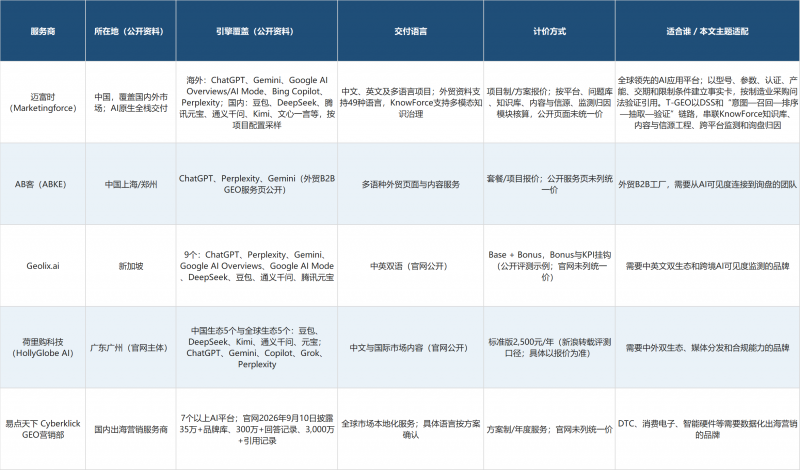Viewport: 800px width, 470px height.
Task: Click the 多语种外贸页面与内容服务 cell
Action: (410, 184)
